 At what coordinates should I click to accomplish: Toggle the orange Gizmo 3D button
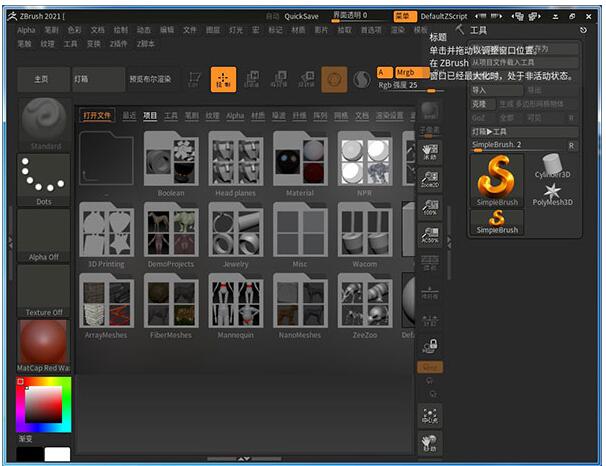pos(334,80)
